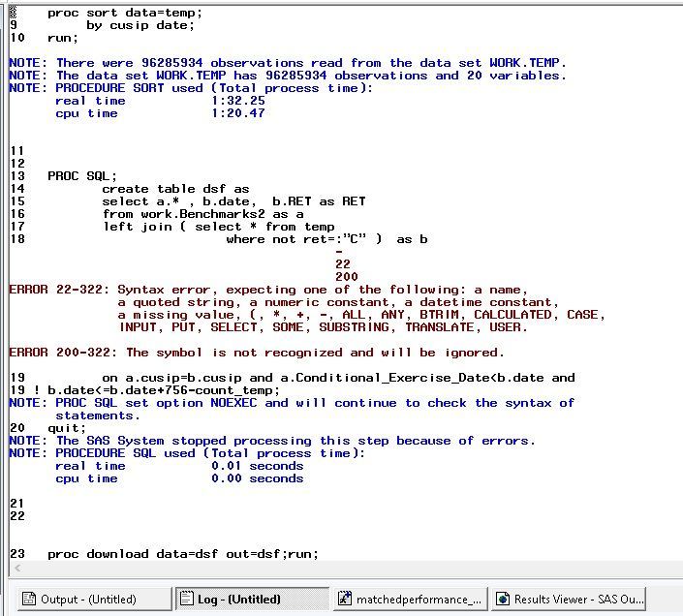Click the 'quit;' line 20

[x=67, y=428]
